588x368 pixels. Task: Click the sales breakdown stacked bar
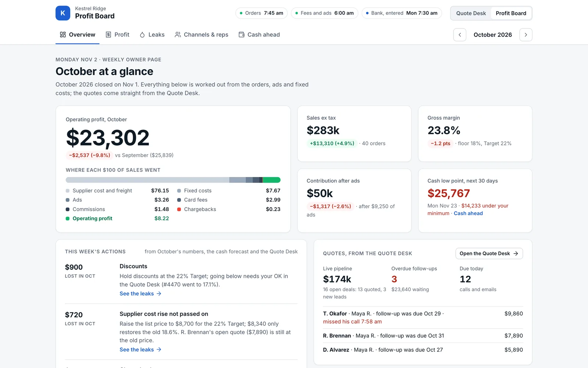pyautogui.click(x=173, y=180)
